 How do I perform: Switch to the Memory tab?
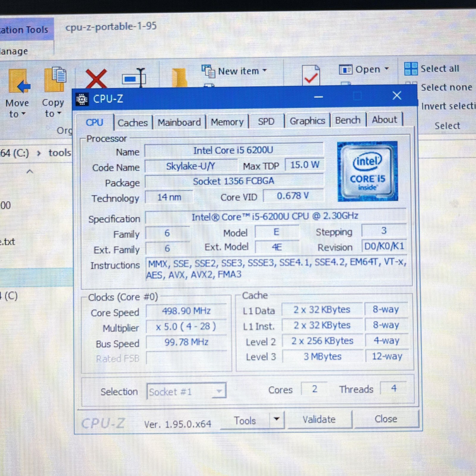coord(227,122)
